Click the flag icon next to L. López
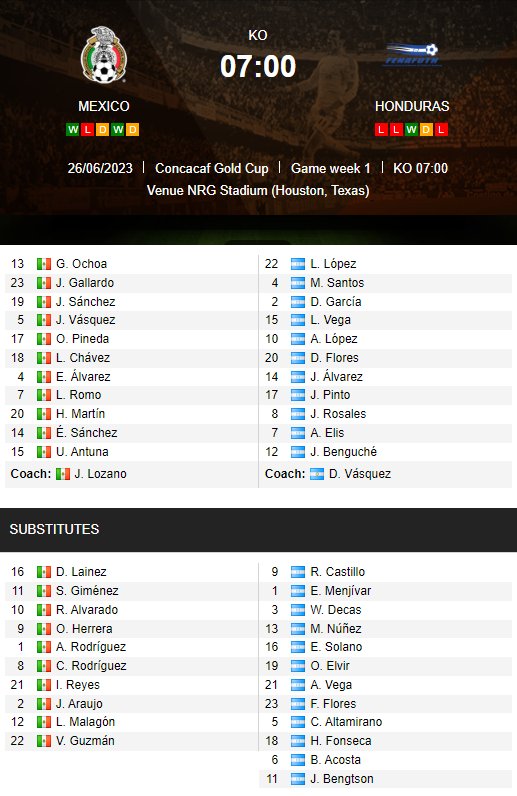This screenshot has height=796, width=517. pyautogui.click(x=298, y=264)
